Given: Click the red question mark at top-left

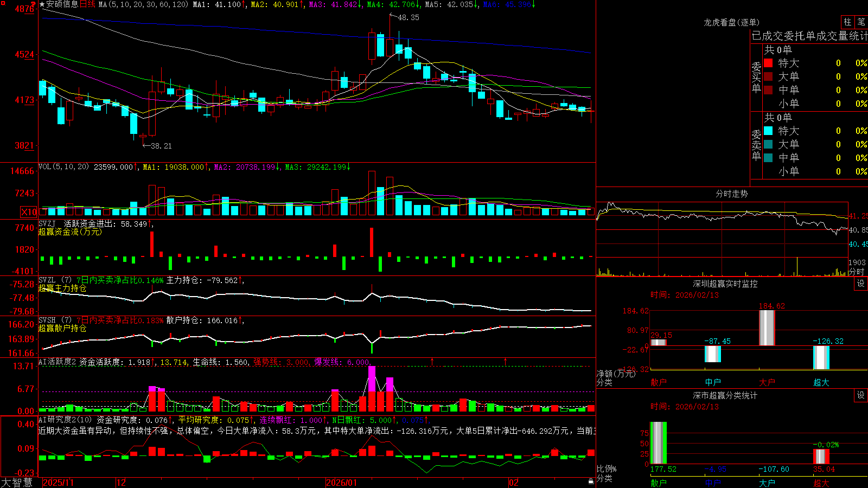Looking at the screenshot, I should pos(34,5).
